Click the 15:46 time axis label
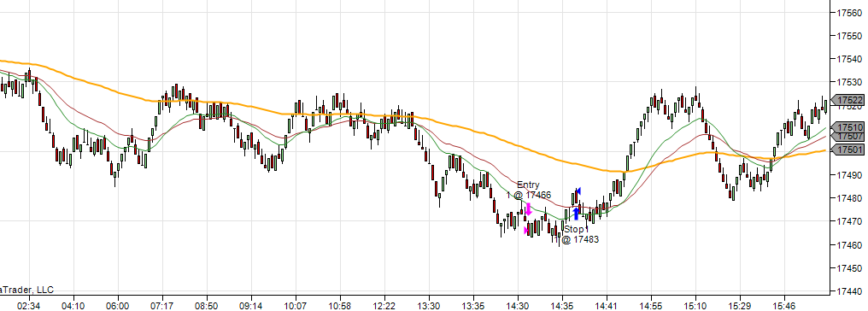 click(784, 306)
